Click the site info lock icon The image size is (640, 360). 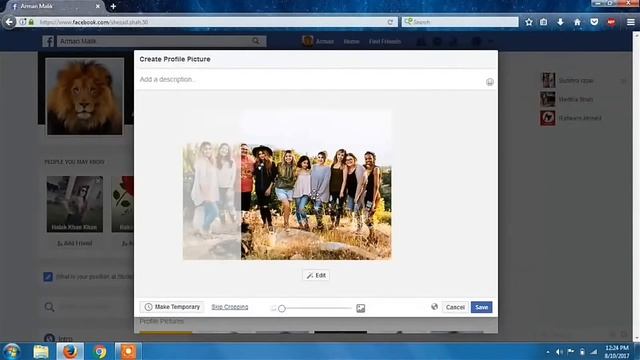(31, 22)
